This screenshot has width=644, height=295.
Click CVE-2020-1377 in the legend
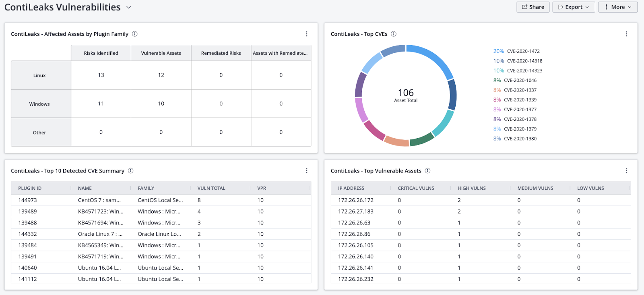515,109
